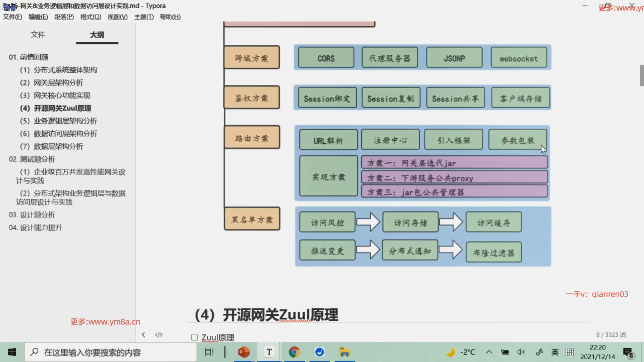Screen dimensions: 644x362
Task: Click the Typora taskbar icon
Action: tap(269, 352)
